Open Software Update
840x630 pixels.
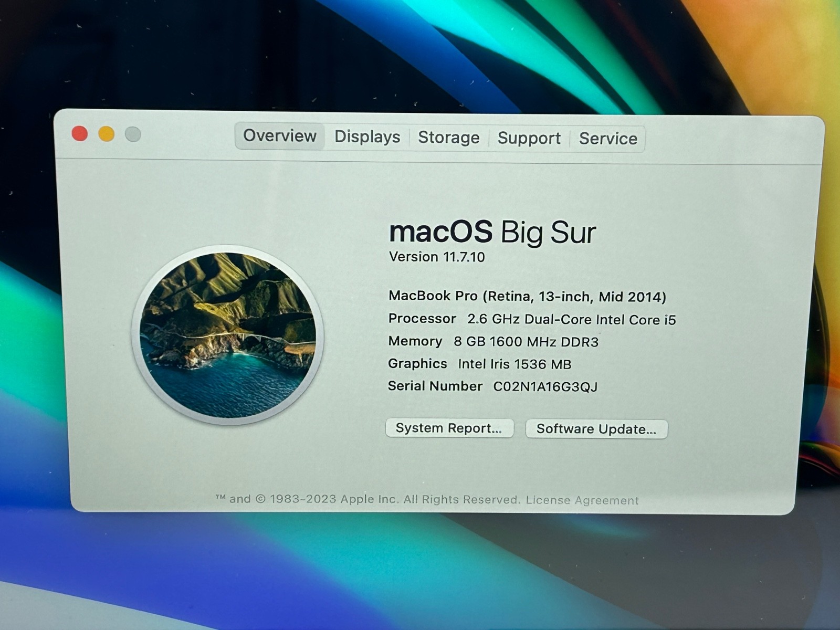(596, 429)
